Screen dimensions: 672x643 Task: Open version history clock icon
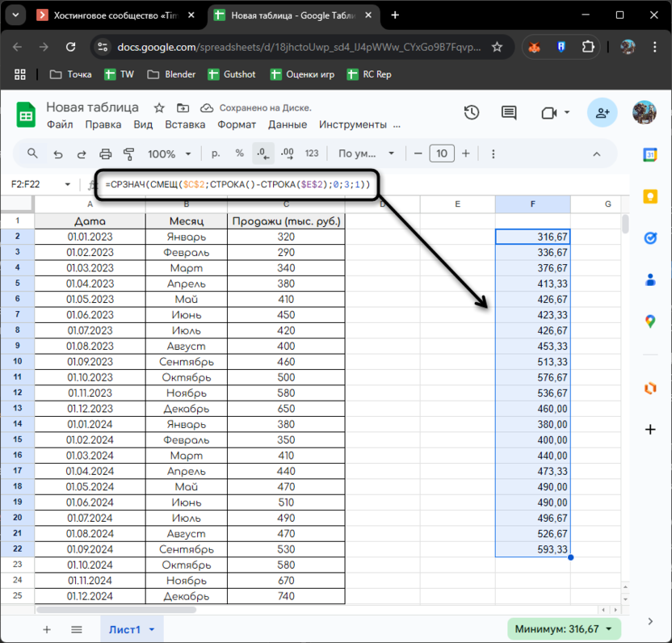[472, 113]
